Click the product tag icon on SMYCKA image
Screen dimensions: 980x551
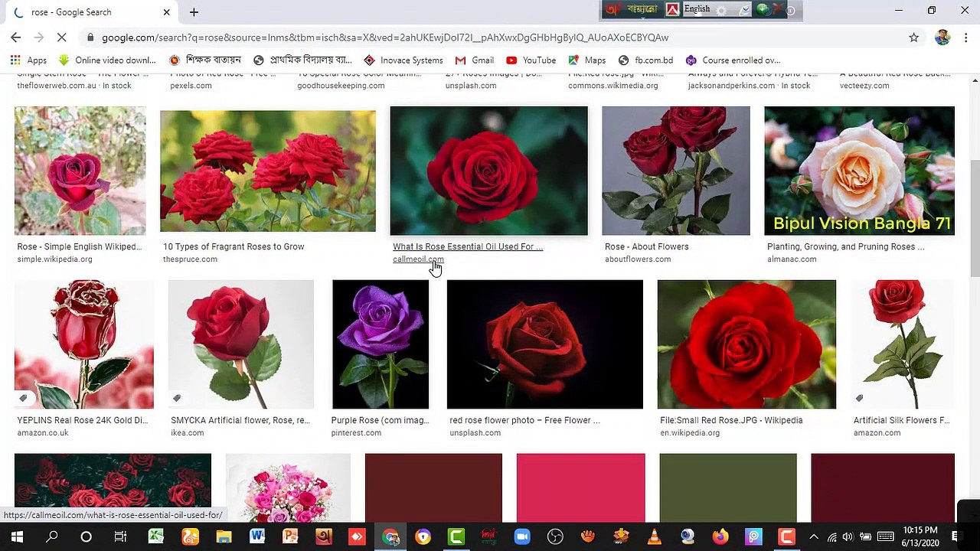coord(177,398)
